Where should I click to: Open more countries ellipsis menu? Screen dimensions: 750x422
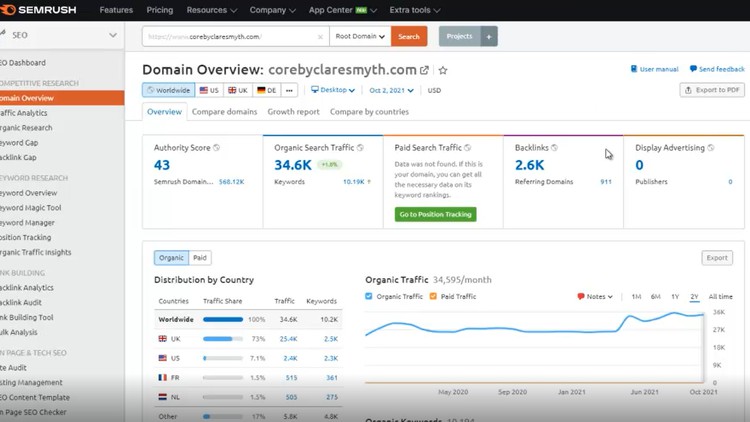(x=289, y=90)
